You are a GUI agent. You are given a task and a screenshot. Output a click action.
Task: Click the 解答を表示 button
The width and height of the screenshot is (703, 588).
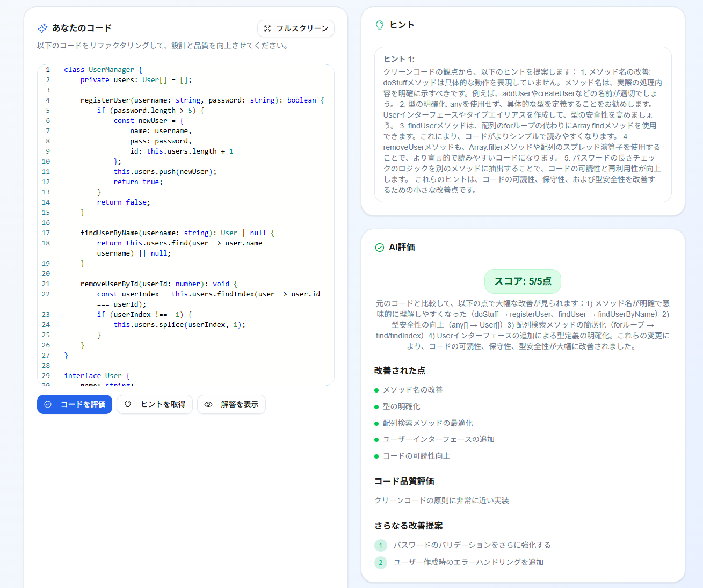[231, 404]
